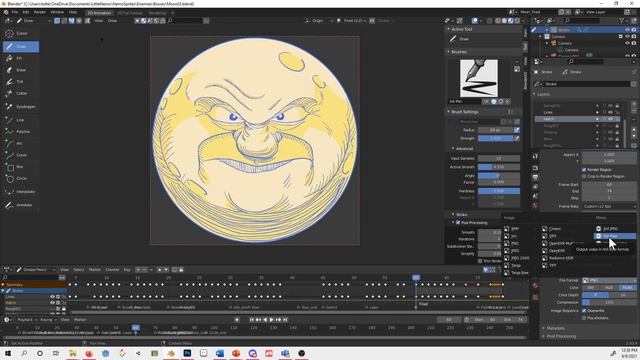Viewport: 640px width, 360px height.
Task: Switch to the 2D Animation workspace tab
Action: click(x=99, y=13)
